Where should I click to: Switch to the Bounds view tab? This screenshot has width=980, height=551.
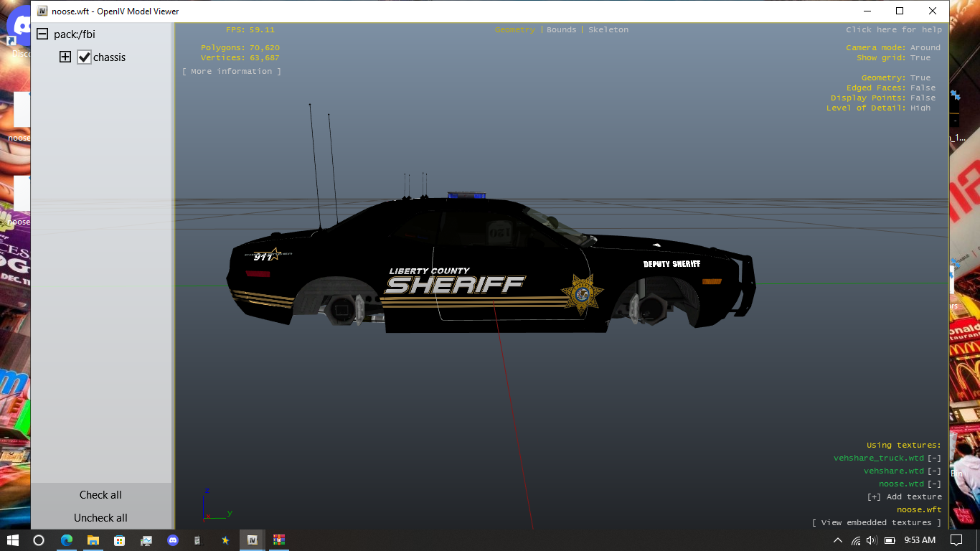click(x=561, y=29)
